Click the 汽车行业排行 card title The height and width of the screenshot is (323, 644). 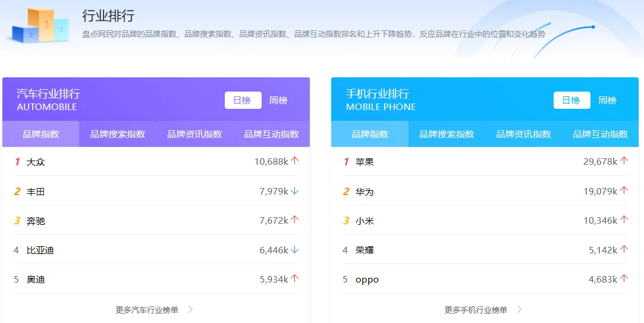click(x=49, y=94)
